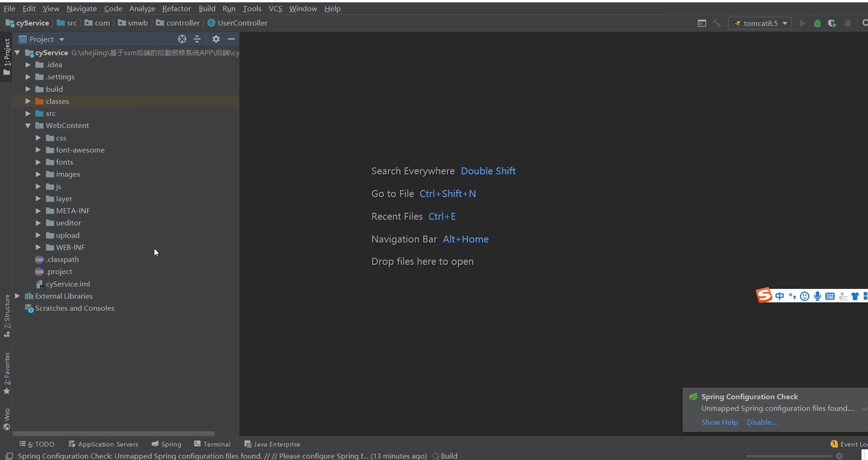Click the run configuration window icon
The image size is (868, 460).
point(702,23)
